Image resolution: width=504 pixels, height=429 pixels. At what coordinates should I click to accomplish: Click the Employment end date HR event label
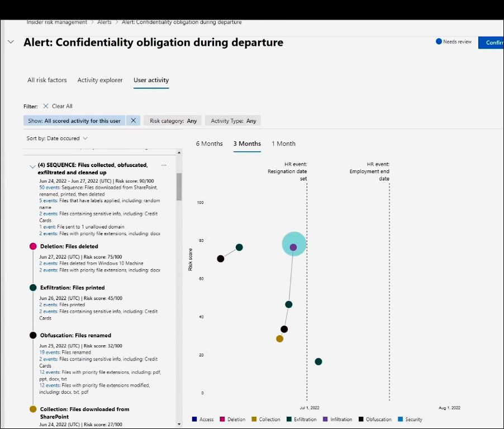pyautogui.click(x=370, y=171)
